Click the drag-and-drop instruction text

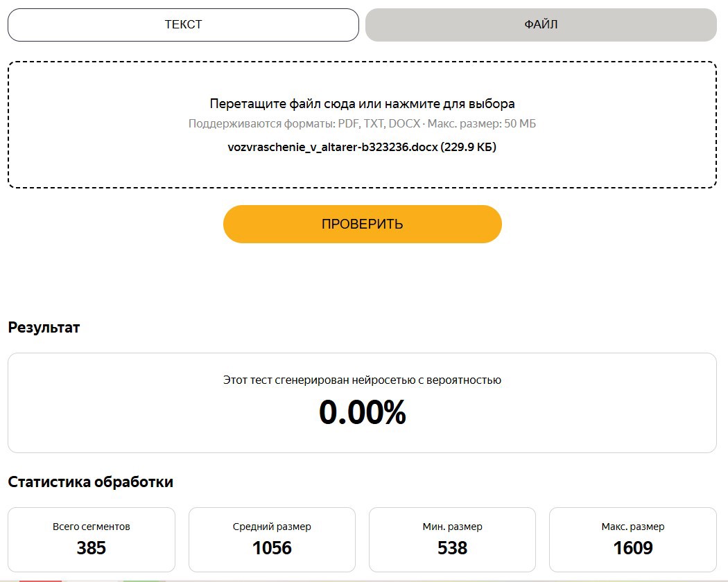point(362,103)
